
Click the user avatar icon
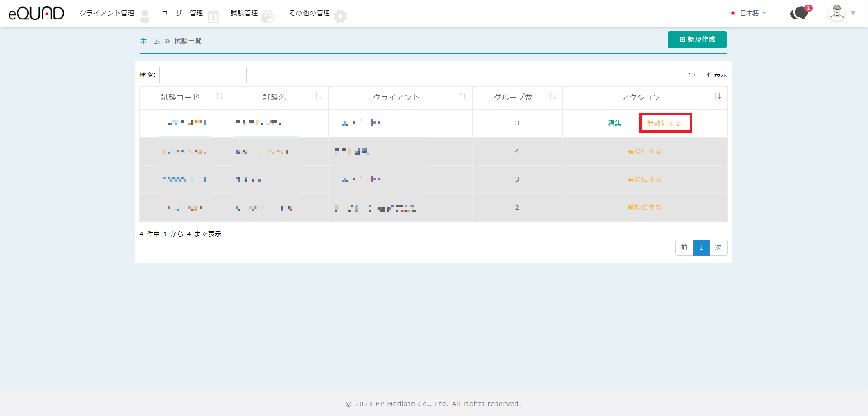click(x=837, y=13)
